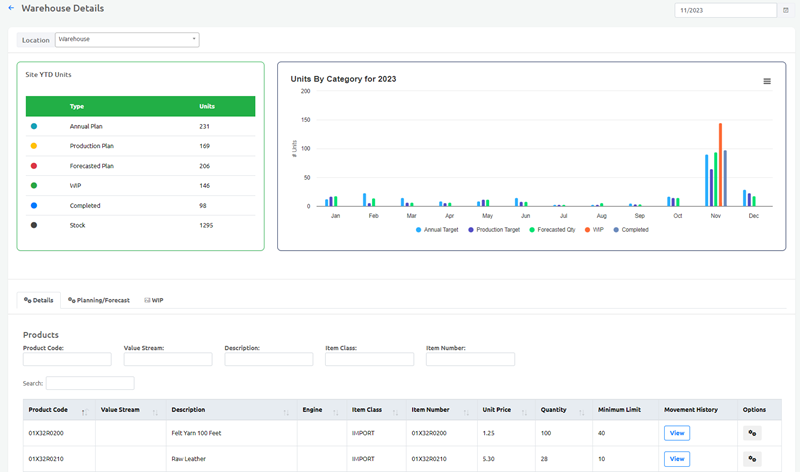Select the Minimum Limit column header
This screenshot has height=472, width=800.
[x=626, y=409]
